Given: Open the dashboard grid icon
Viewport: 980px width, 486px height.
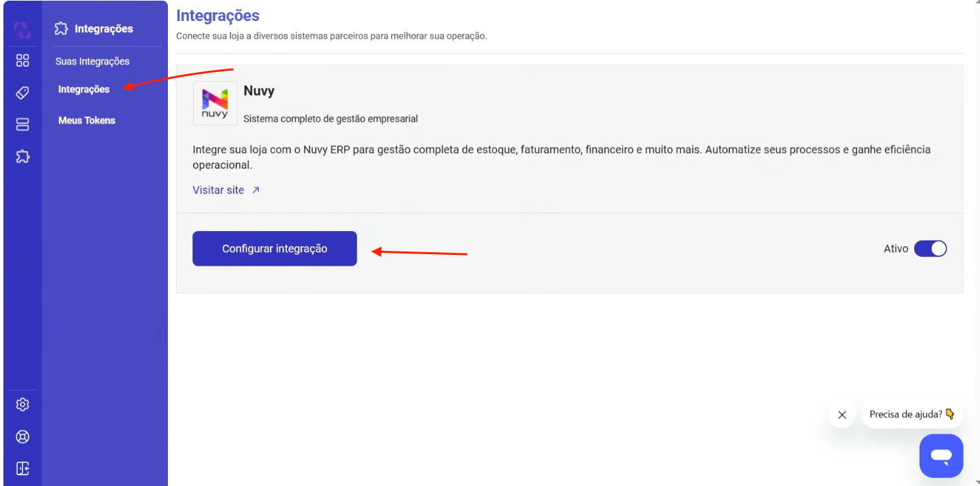Looking at the screenshot, I should click(22, 60).
